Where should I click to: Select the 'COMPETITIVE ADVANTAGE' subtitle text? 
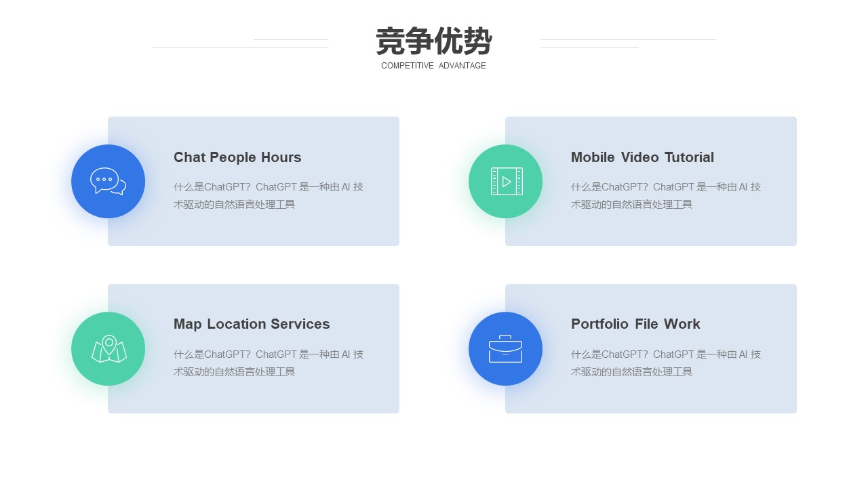click(433, 66)
